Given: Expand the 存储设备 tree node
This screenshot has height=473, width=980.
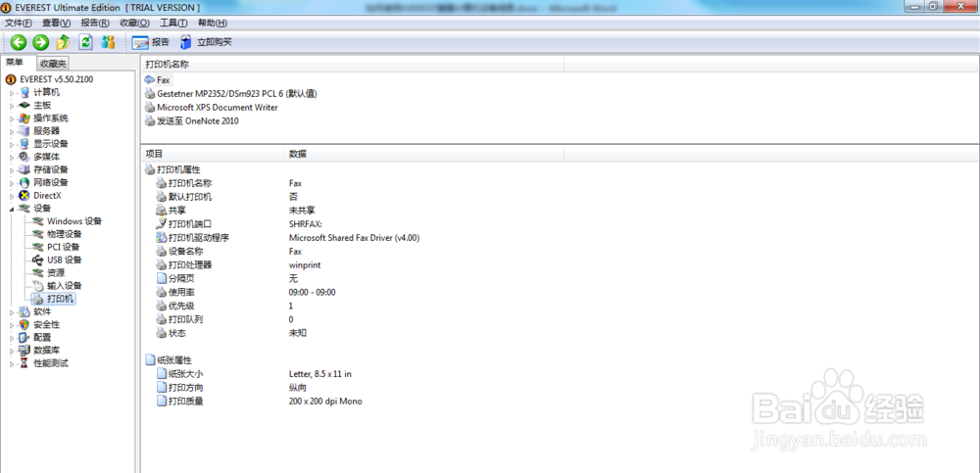Looking at the screenshot, I should pyautogui.click(x=11, y=170).
